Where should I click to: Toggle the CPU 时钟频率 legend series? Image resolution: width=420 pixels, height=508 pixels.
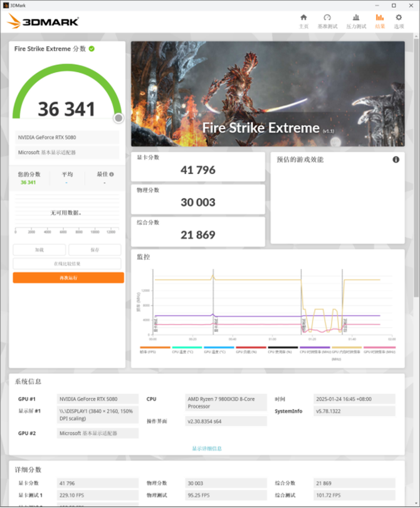[315, 350]
